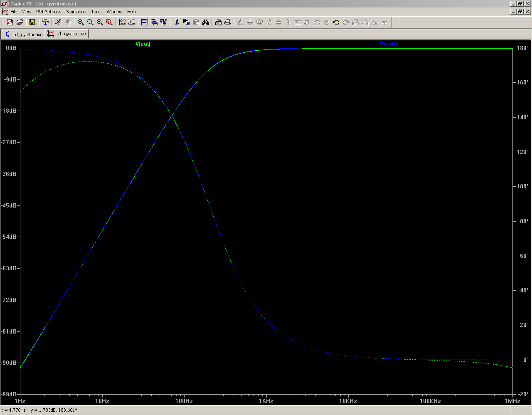Click the green V(out) trace label
This screenshot has height=415, width=532.
pos(143,44)
